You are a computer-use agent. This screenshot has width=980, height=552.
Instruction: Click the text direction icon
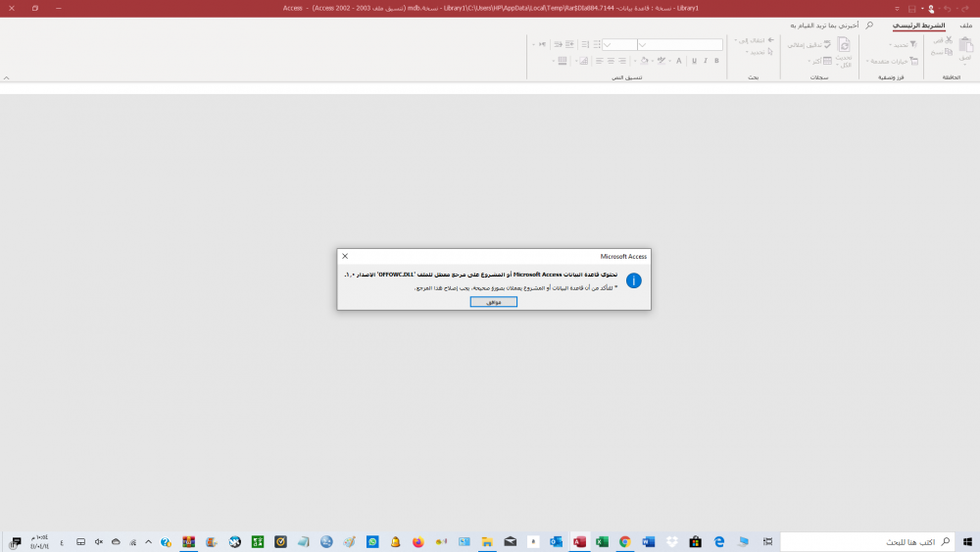coord(542,44)
